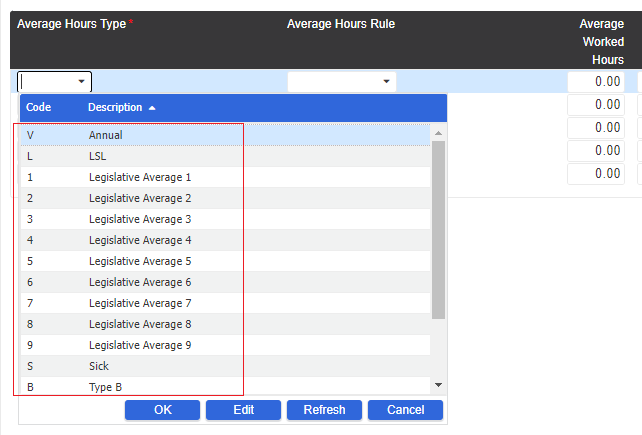The height and width of the screenshot is (435, 642).
Task: Choose Legislative Average 6
Action: pos(225,282)
